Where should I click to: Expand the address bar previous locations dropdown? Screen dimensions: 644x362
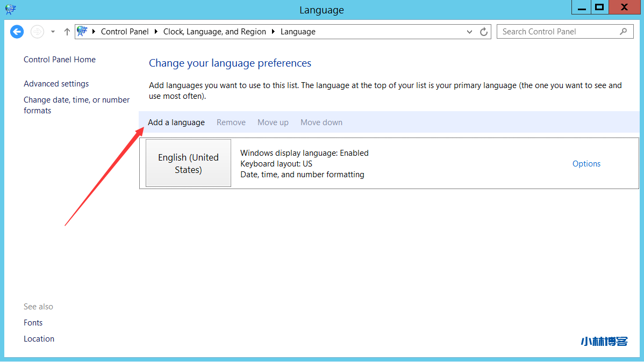[x=470, y=32]
